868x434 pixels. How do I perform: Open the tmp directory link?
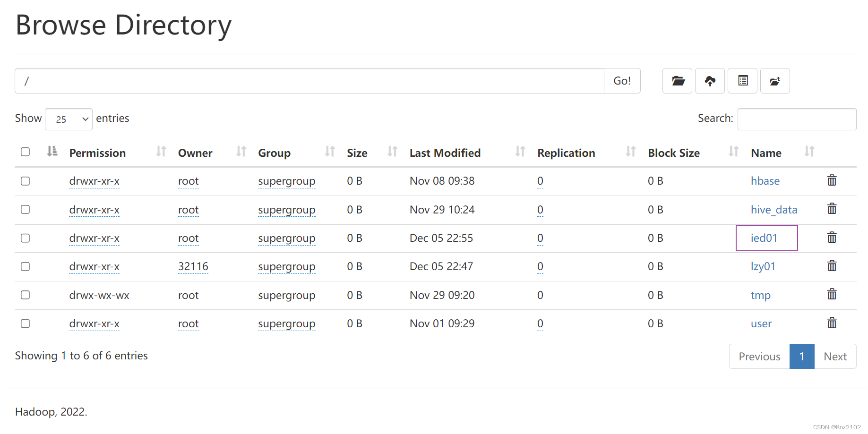[x=761, y=295]
